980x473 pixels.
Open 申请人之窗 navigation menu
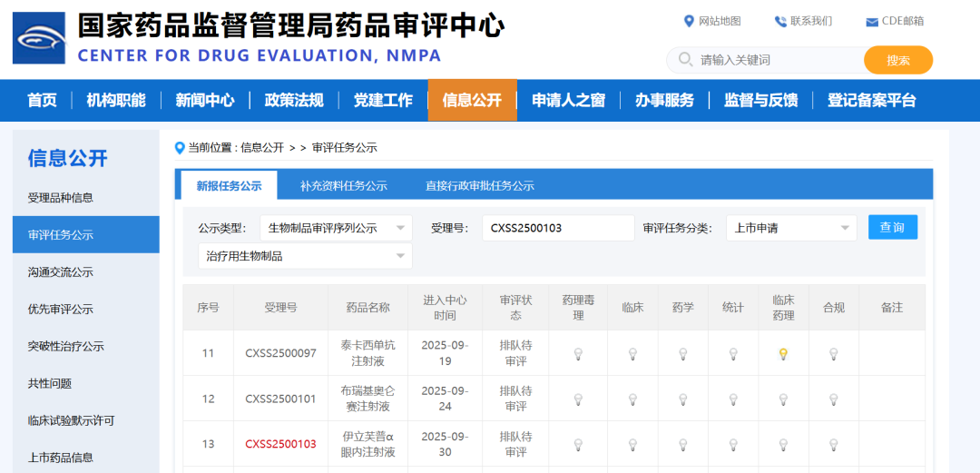(568, 100)
